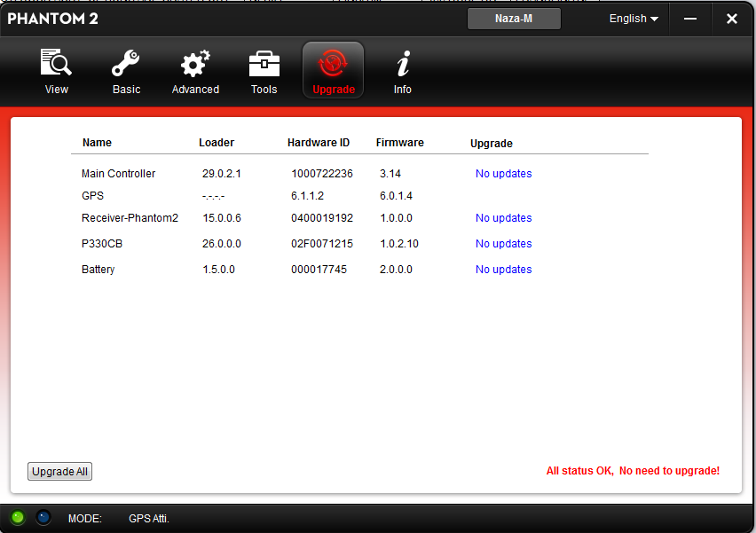Click the Hardware ID column header
The image size is (756, 533).
pos(319,143)
